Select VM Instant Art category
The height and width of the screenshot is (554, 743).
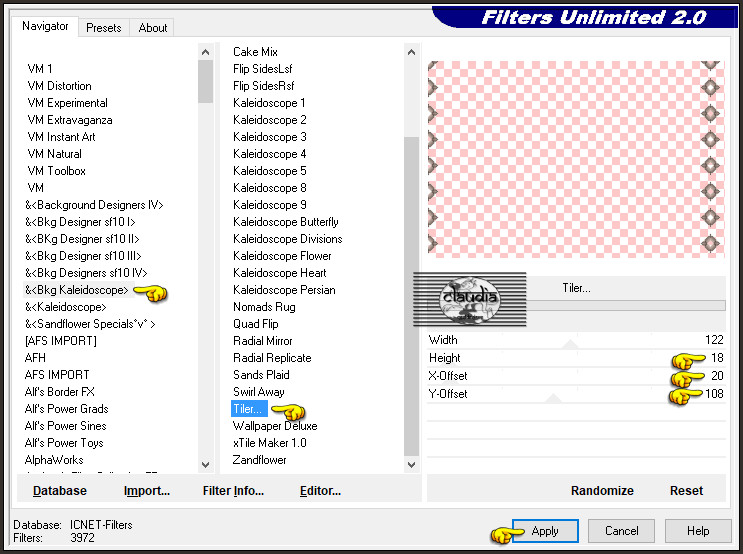pos(61,137)
